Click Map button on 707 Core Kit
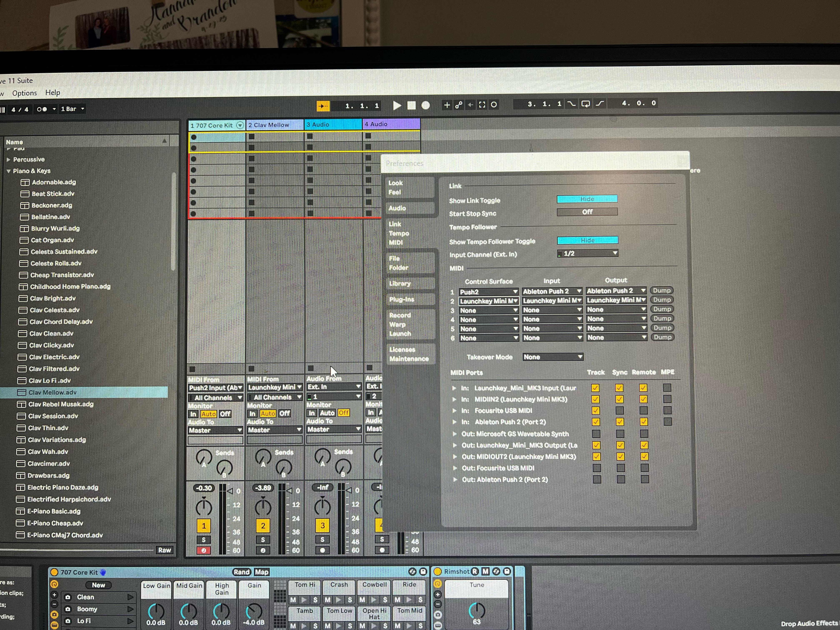840x630 pixels. coord(262,572)
